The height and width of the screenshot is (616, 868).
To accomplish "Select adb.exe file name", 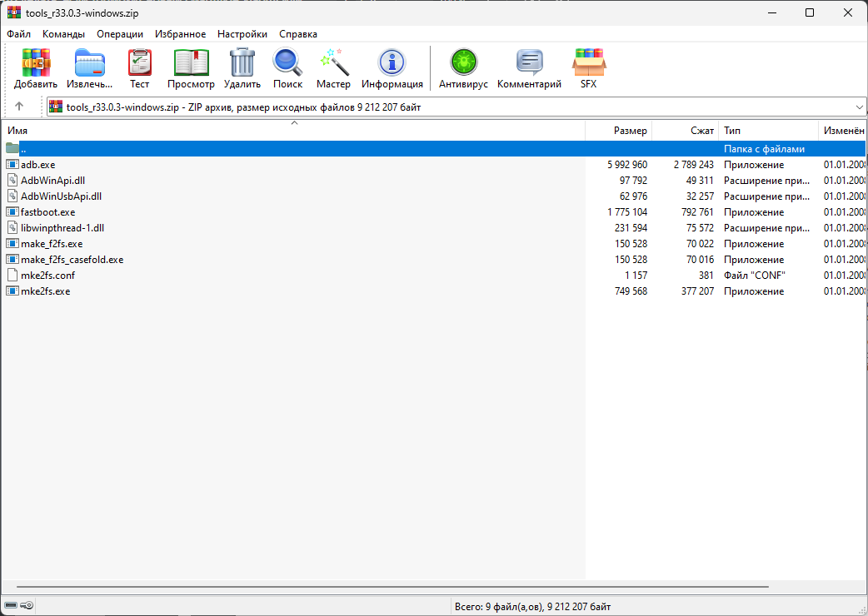I will pyautogui.click(x=38, y=164).
